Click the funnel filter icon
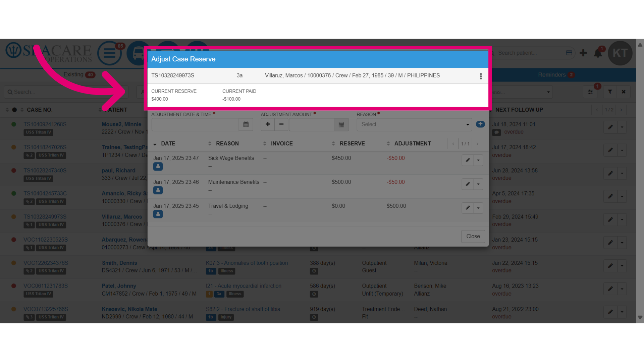This screenshot has height=362, width=644. [610, 92]
